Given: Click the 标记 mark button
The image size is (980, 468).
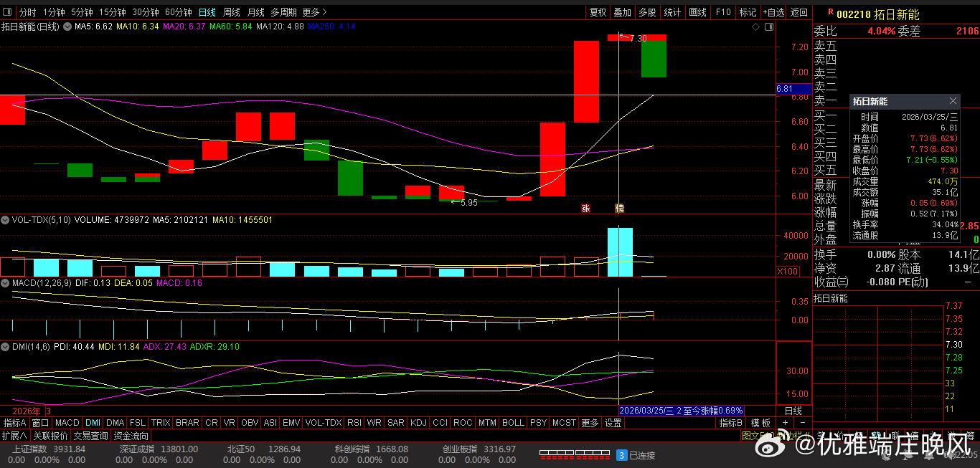Looking at the screenshot, I should (748, 12).
